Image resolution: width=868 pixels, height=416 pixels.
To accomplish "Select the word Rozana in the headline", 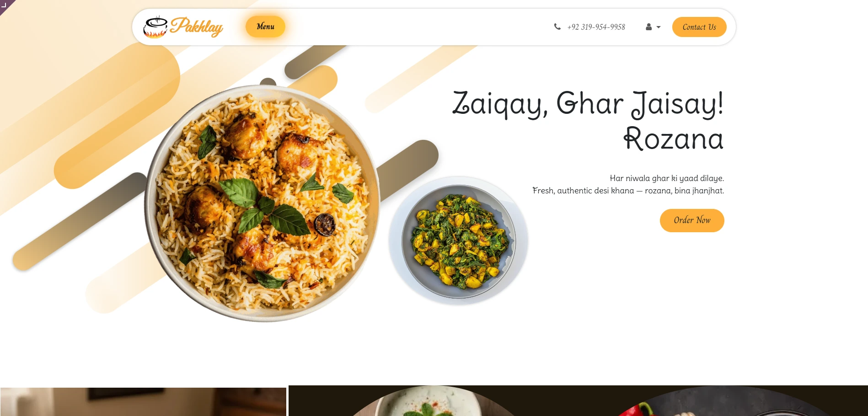I will 674,139.
